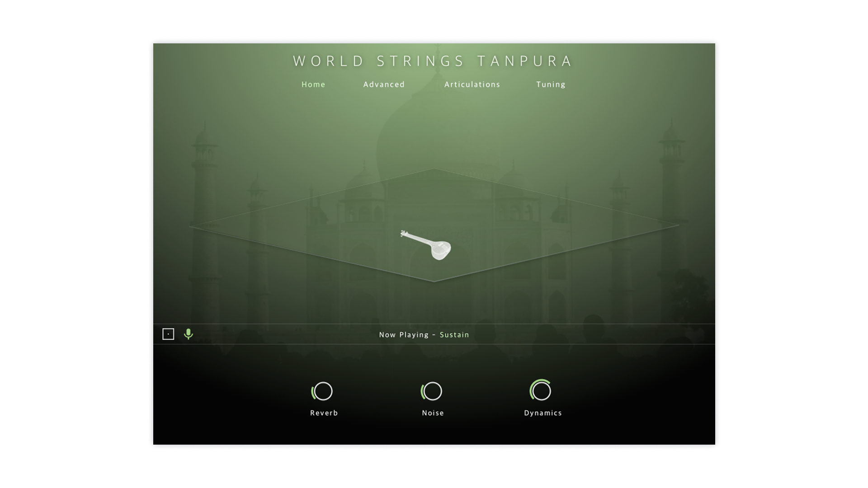Click the Dynamics label text
The width and height of the screenshot is (868, 488).
(x=542, y=413)
